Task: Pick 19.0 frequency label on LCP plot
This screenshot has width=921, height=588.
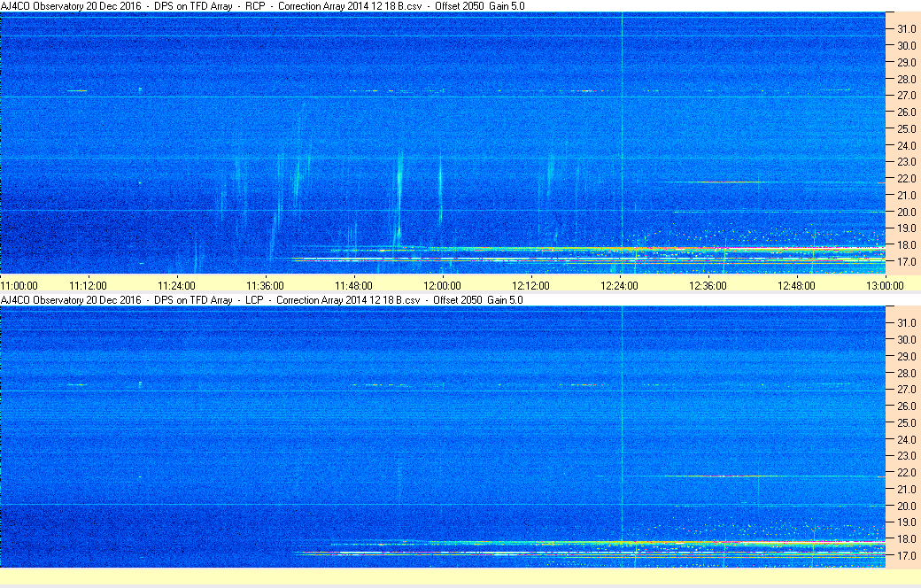Action: point(906,522)
